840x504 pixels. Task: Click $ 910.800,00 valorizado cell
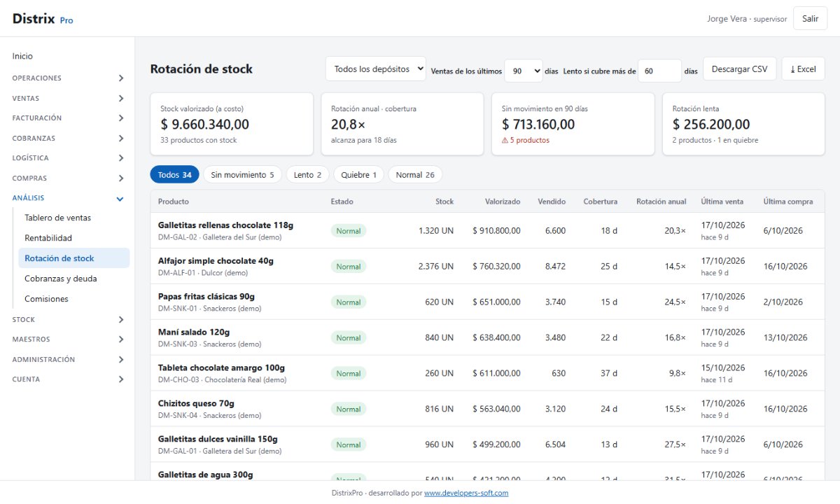point(496,231)
